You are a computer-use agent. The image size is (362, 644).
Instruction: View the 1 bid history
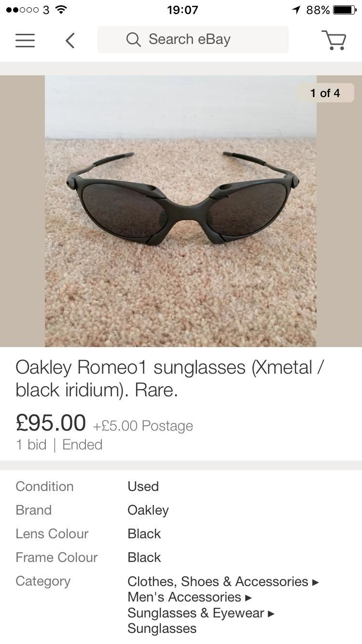point(31,445)
